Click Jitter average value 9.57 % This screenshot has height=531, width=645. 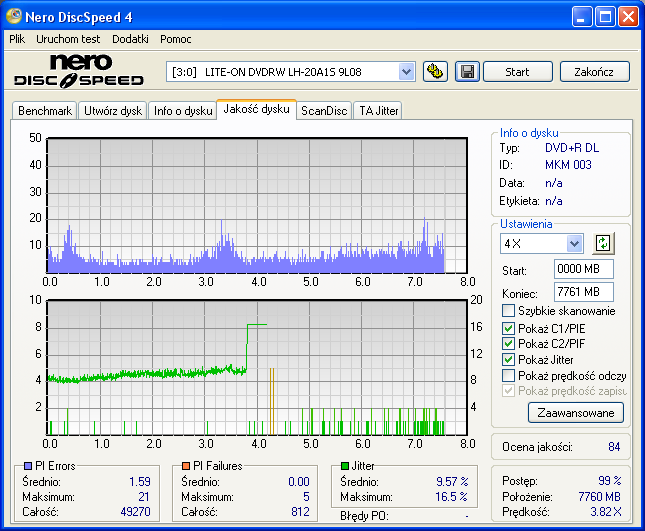[x=452, y=482]
